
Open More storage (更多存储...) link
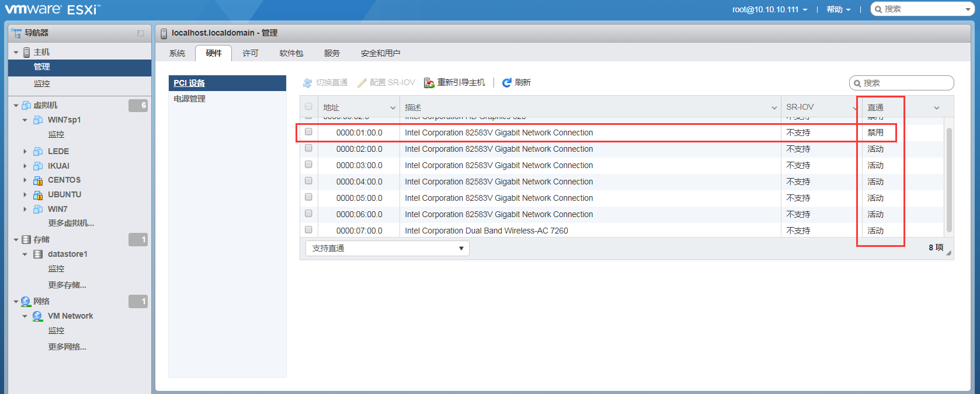[67, 285]
